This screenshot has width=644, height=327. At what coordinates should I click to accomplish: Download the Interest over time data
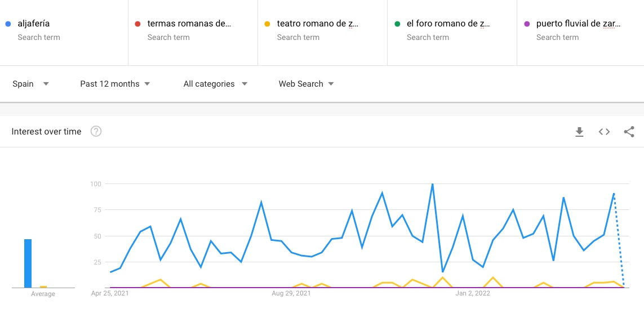click(x=579, y=132)
